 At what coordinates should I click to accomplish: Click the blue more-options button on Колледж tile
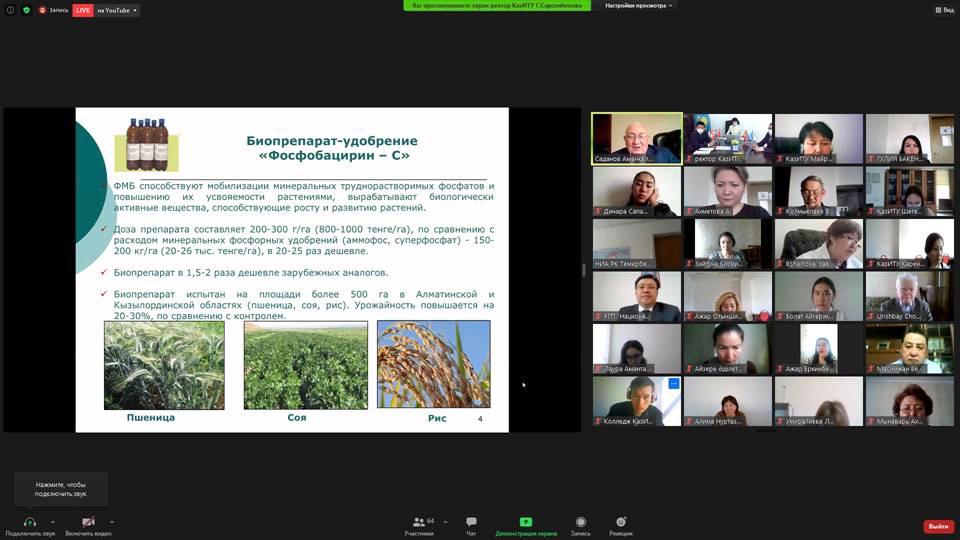tap(674, 384)
